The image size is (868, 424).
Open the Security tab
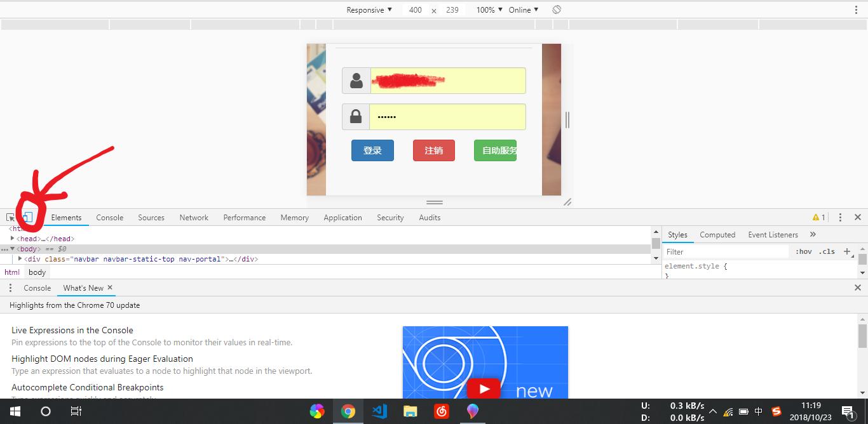click(x=390, y=217)
